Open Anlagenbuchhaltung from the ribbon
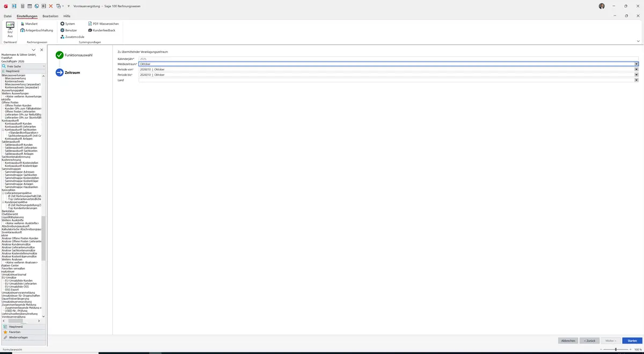Image resolution: width=644 pixels, height=354 pixels. pos(37,30)
